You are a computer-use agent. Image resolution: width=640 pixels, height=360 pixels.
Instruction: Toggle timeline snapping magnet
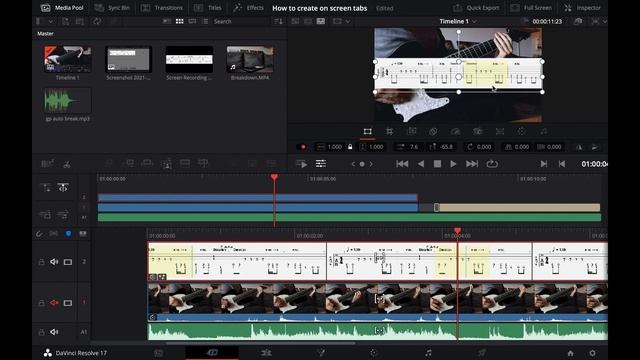39,233
